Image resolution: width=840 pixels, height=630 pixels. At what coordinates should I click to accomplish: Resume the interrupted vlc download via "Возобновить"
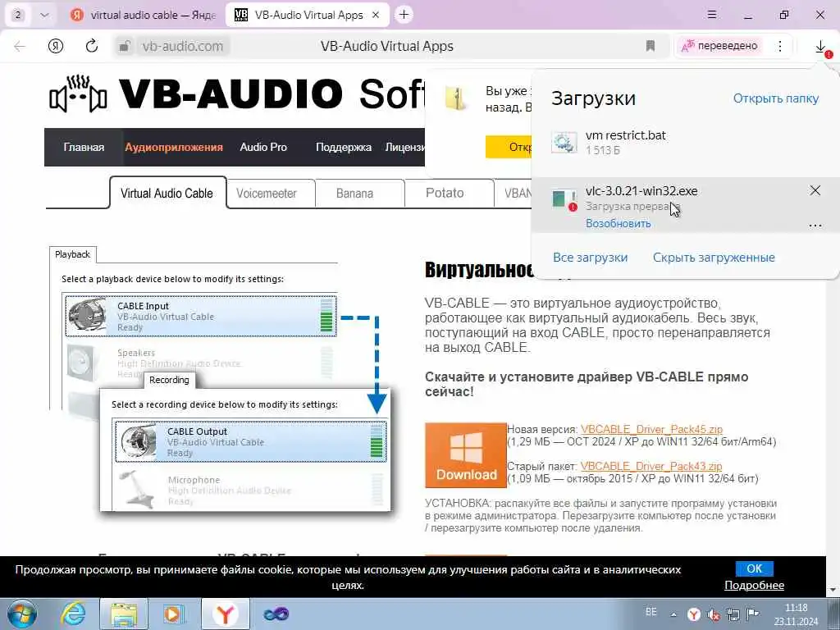coord(619,223)
